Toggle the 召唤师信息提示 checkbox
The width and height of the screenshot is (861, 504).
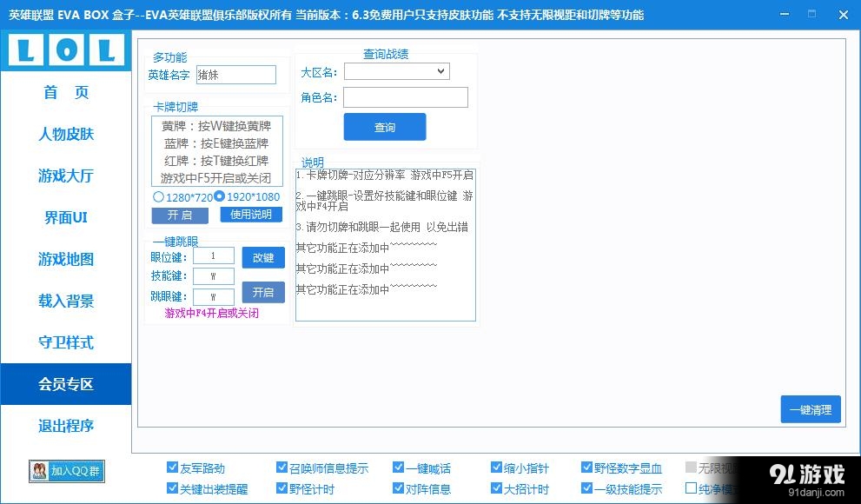tap(281, 468)
